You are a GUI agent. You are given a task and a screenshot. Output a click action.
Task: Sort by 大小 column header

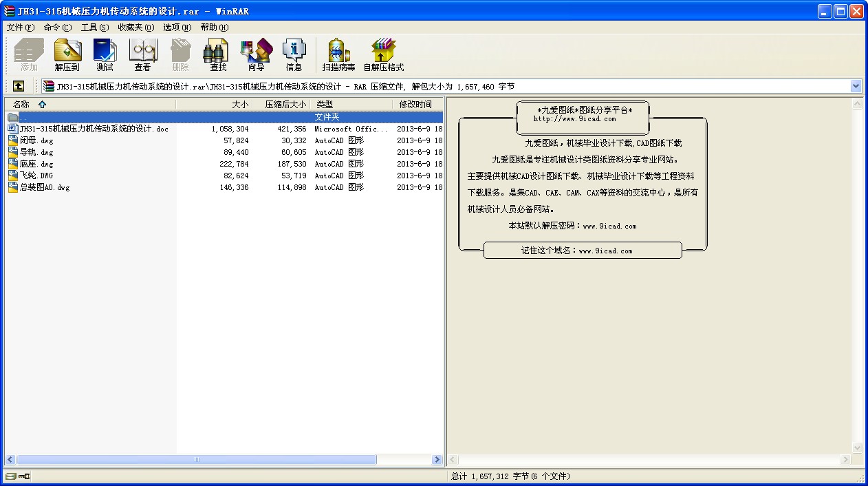[214, 105]
